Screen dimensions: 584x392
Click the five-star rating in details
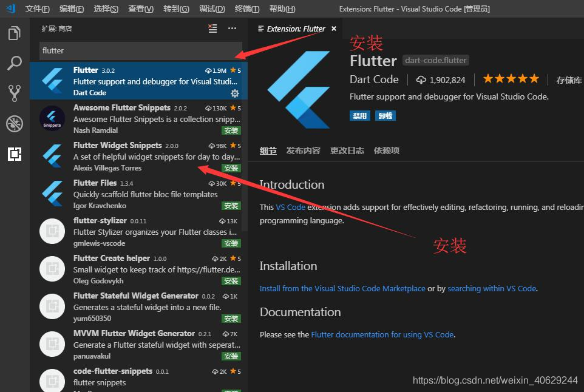pos(511,79)
